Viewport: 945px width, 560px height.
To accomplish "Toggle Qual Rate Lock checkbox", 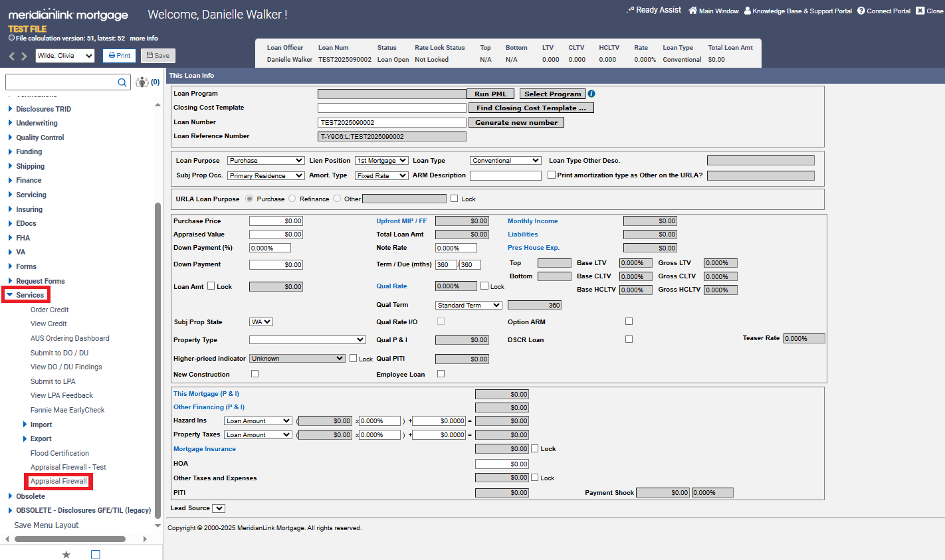I will click(484, 286).
